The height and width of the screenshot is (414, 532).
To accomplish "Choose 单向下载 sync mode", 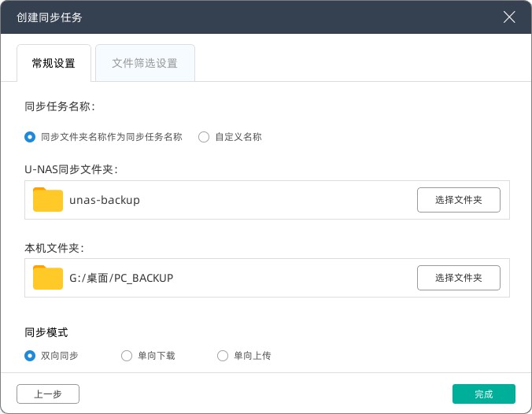I will 127,356.
